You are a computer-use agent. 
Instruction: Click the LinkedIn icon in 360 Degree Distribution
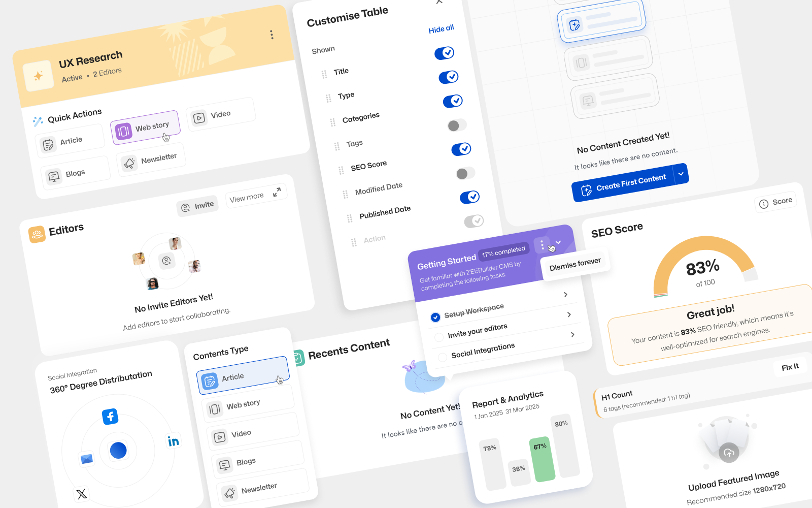173,441
